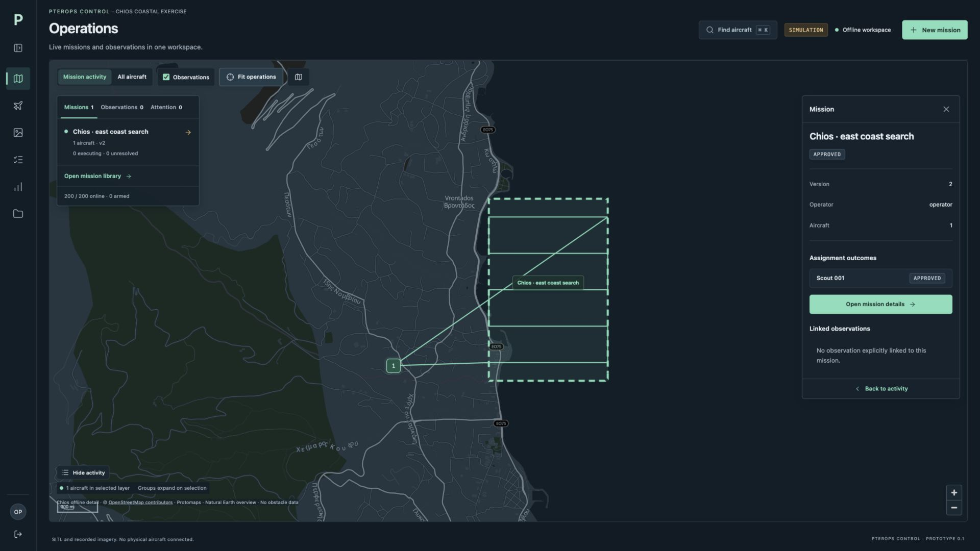Click the arrow on Chios mission row
Screen dimensions: 980x551
tap(188, 132)
